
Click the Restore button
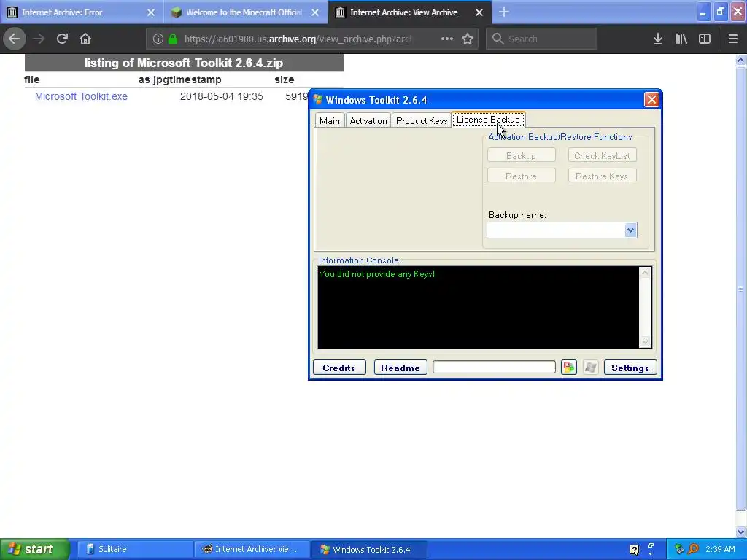pyautogui.click(x=521, y=176)
